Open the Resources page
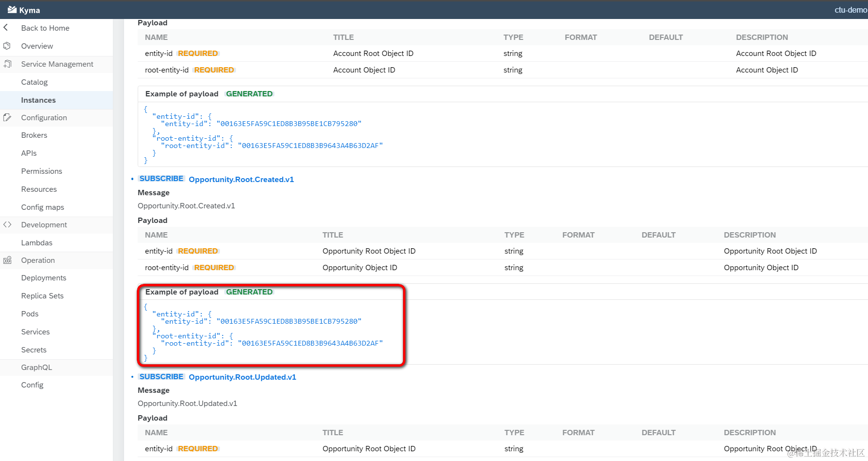Image resolution: width=868 pixels, height=461 pixels. (x=39, y=189)
